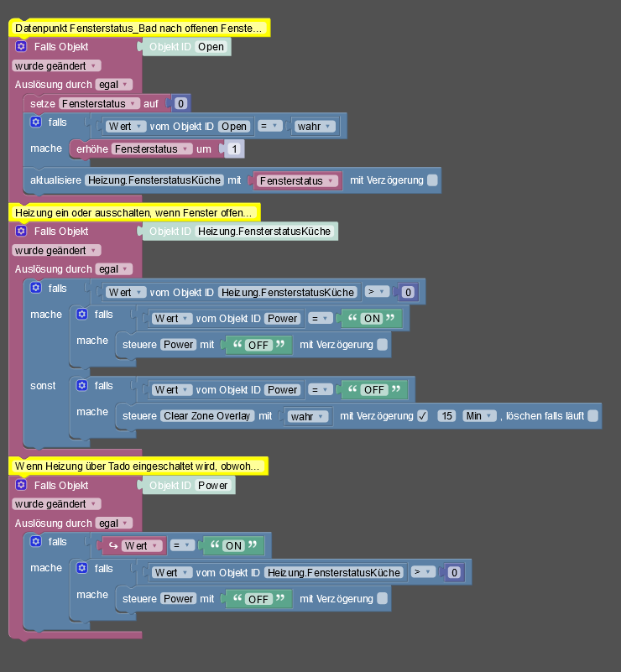Image resolution: width=621 pixels, height=672 pixels.
Task: Click gear icon on Falls Objekt Heizung.FensterstatusKüche trigger
Action: pyautogui.click(x=21, y=231)
